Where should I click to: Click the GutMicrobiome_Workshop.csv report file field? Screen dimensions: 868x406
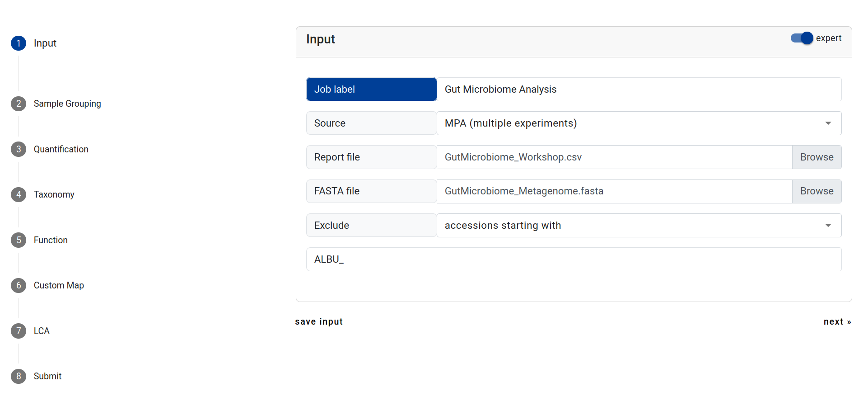click(x=614, y=157)
